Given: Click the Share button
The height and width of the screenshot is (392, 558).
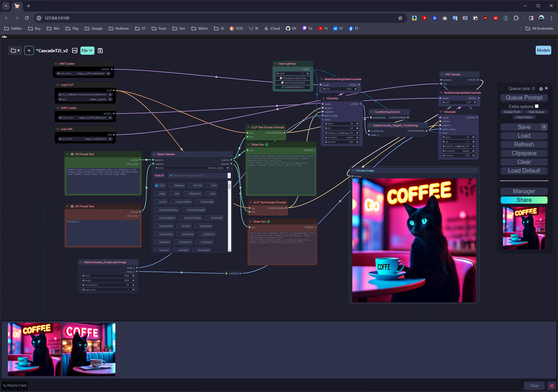Looking at the screenshot, I should [524, 200].
